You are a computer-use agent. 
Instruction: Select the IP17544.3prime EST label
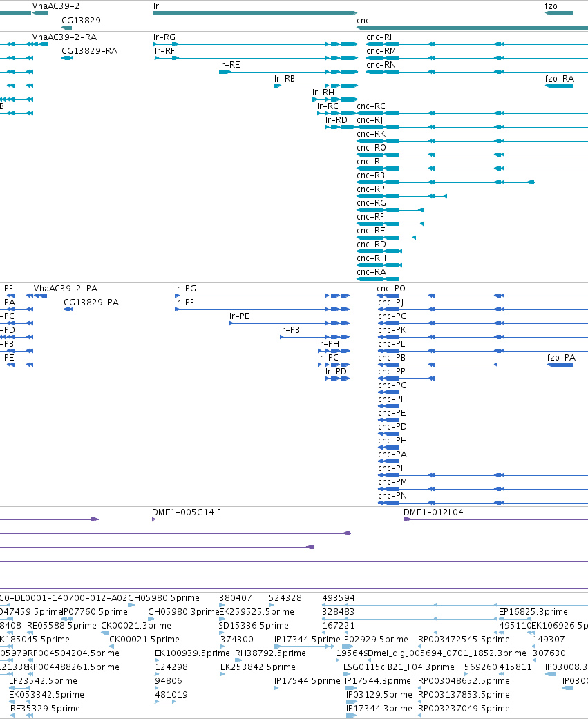coord(378,681)
